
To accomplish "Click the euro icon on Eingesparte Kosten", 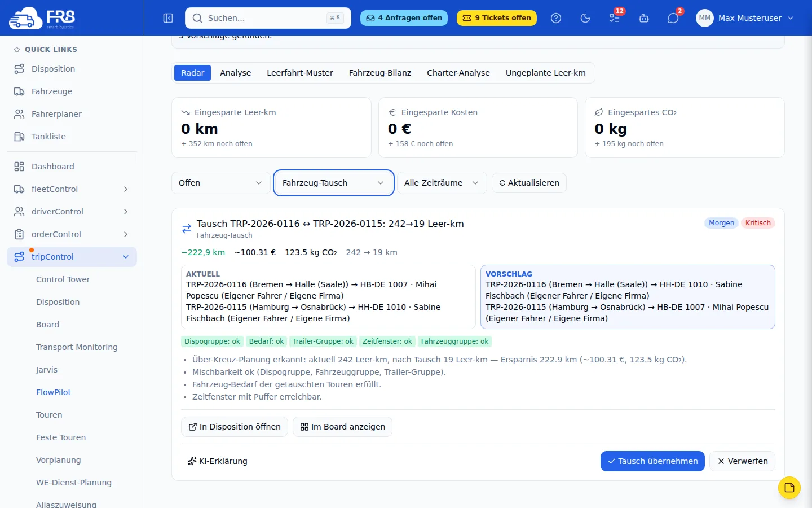I will coord(392,112).
